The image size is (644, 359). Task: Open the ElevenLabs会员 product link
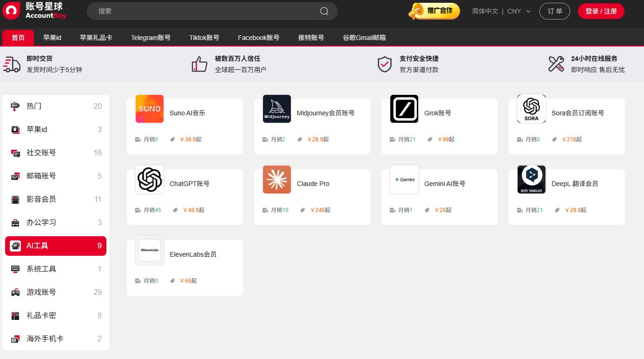(x=193, y=254)
